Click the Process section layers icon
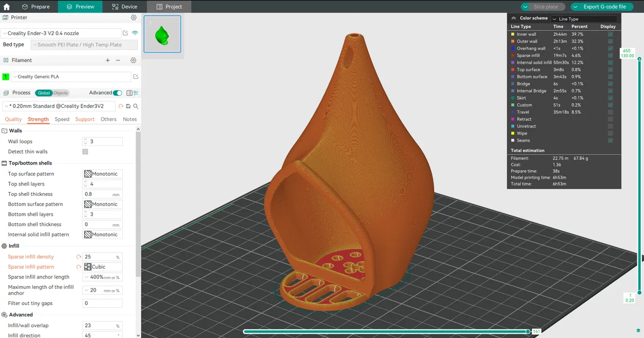 click(6, 93)
